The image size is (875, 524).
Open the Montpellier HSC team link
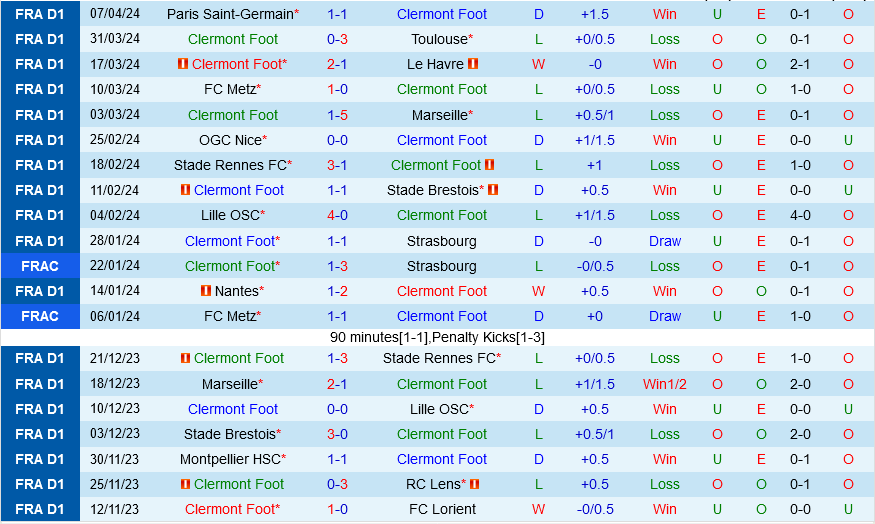[x=230, y=459]
